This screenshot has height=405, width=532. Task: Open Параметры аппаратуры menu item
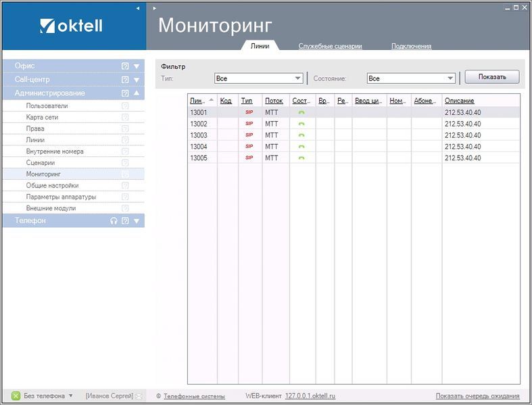(61, 197)
